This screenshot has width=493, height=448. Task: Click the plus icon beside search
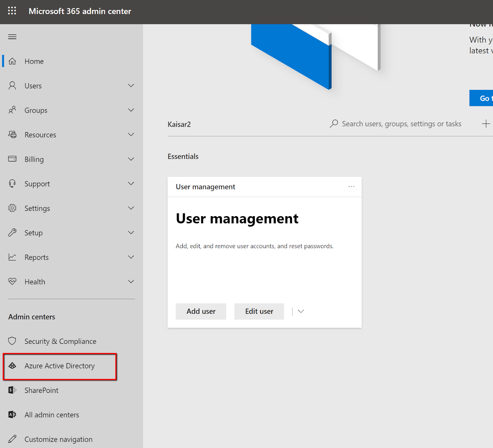coord(486,124)
